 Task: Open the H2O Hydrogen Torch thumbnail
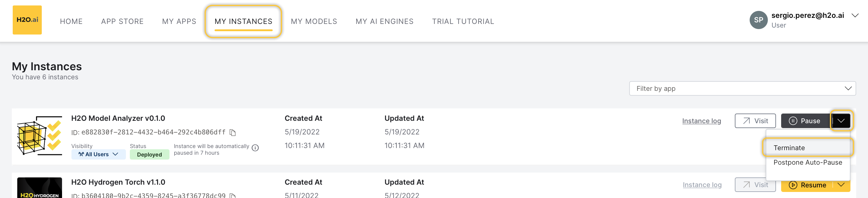tap(39, 187)
